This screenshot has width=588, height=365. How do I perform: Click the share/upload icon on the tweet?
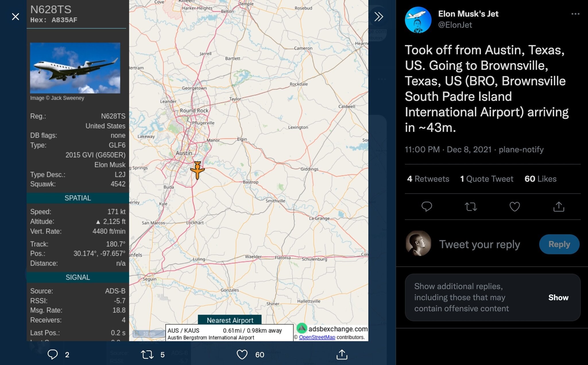pos(558,206)
